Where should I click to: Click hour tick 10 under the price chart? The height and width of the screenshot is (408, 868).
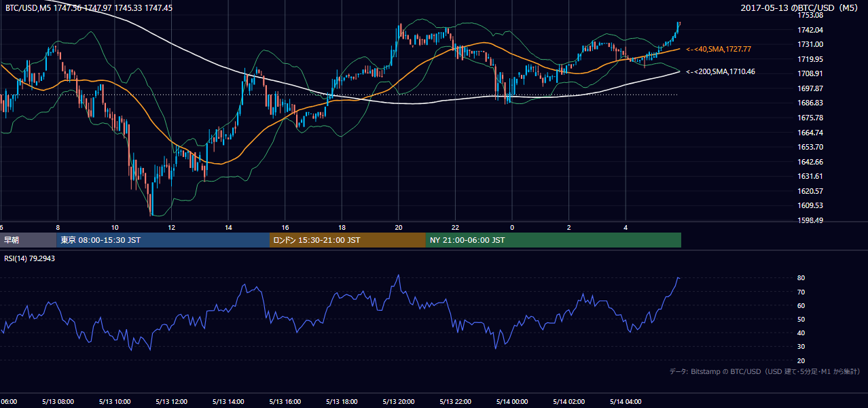pyautogui.click(x=114, y=228)
